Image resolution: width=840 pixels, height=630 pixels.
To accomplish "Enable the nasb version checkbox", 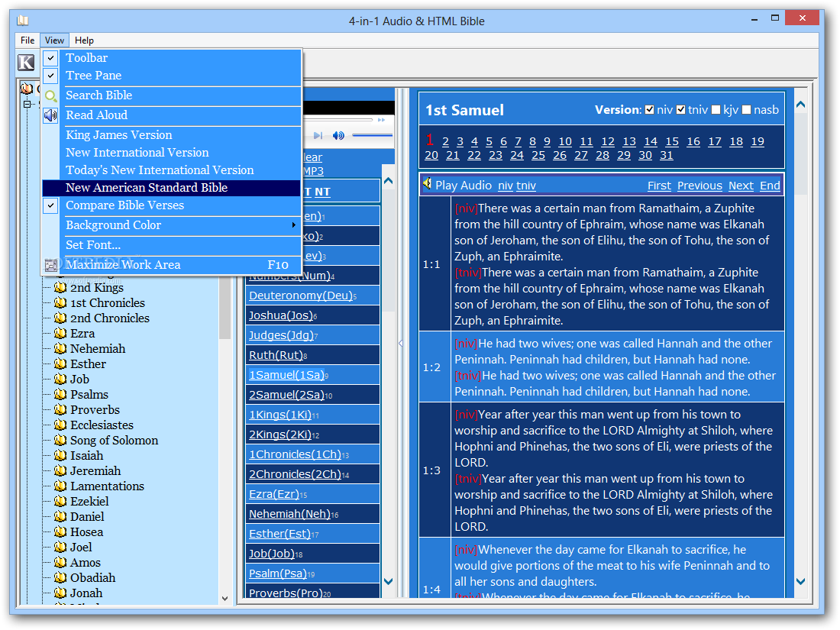I will click(747, 110).
